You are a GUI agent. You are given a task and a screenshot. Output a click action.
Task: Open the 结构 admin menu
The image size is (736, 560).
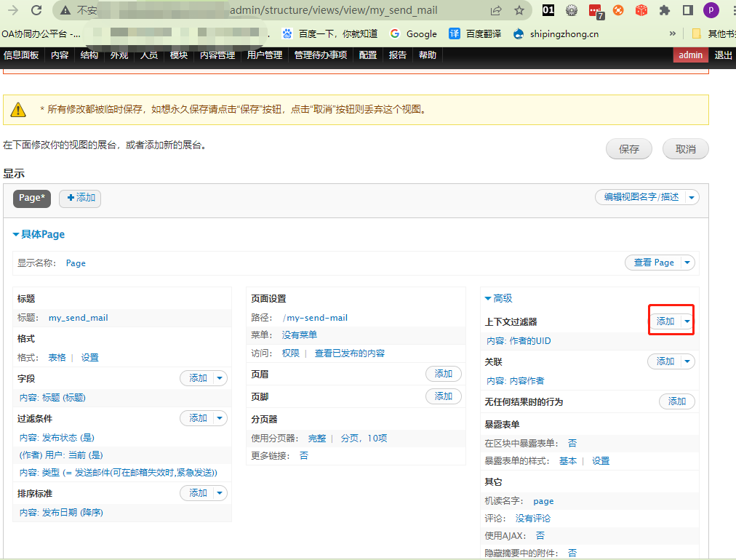click(x=89, y=55)
